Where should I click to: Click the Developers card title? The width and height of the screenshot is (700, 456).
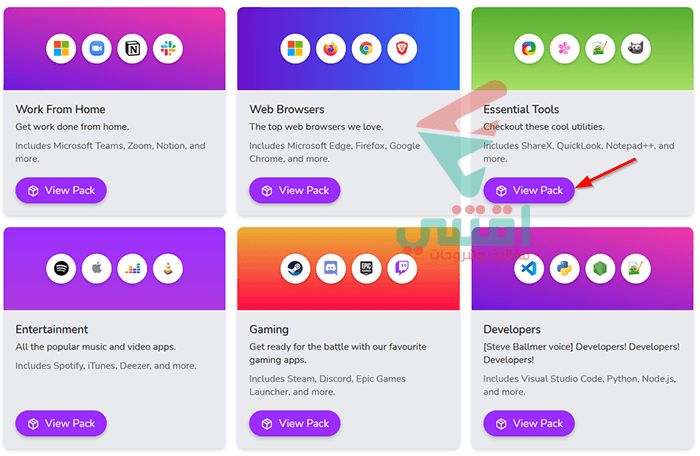click(512, 329)
